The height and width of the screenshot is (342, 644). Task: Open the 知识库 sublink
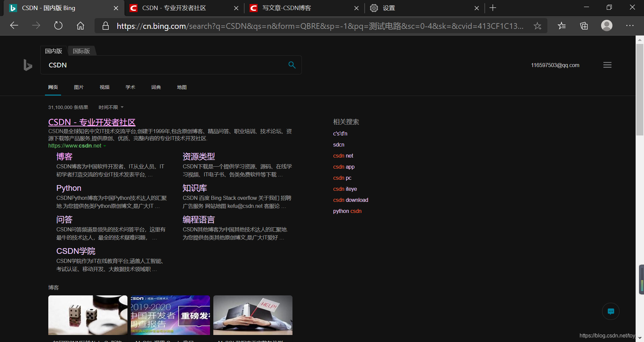(195, 188)
